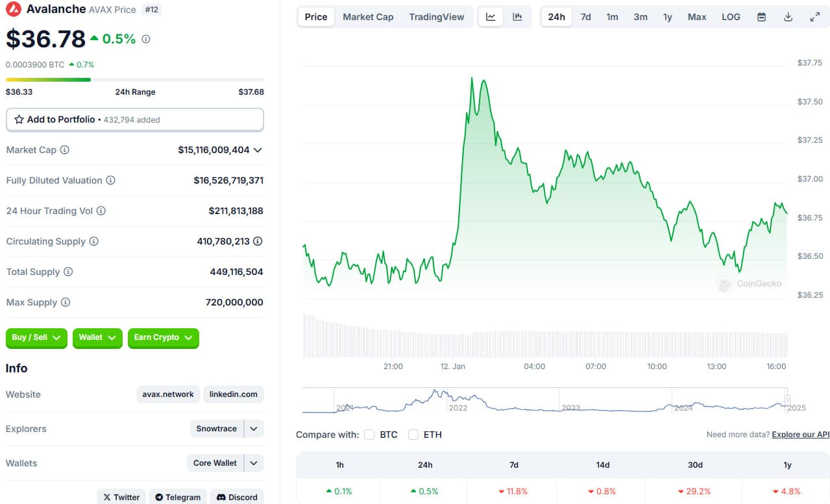Click Explore our API link
The height and width of the screenshot is (504, 830).
(x=801, y=435)
